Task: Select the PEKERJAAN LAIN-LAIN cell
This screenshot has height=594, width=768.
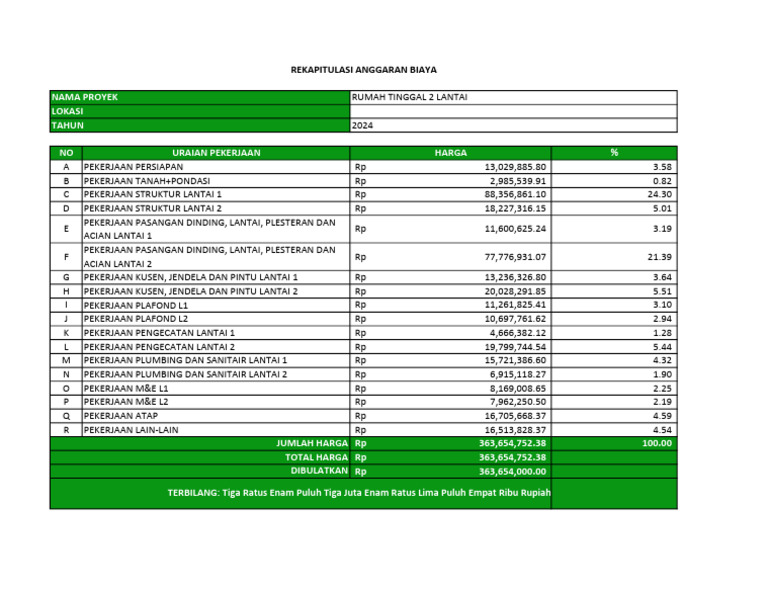Action: [x=216, y=430]
